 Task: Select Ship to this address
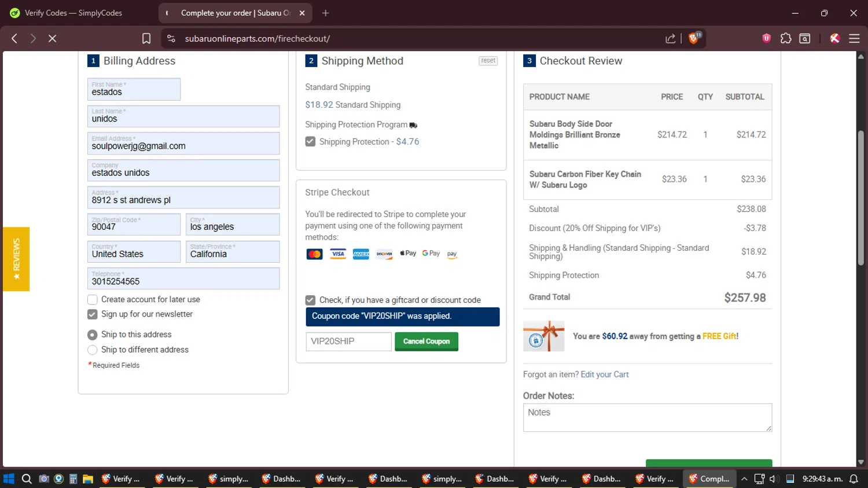(93, 335)
